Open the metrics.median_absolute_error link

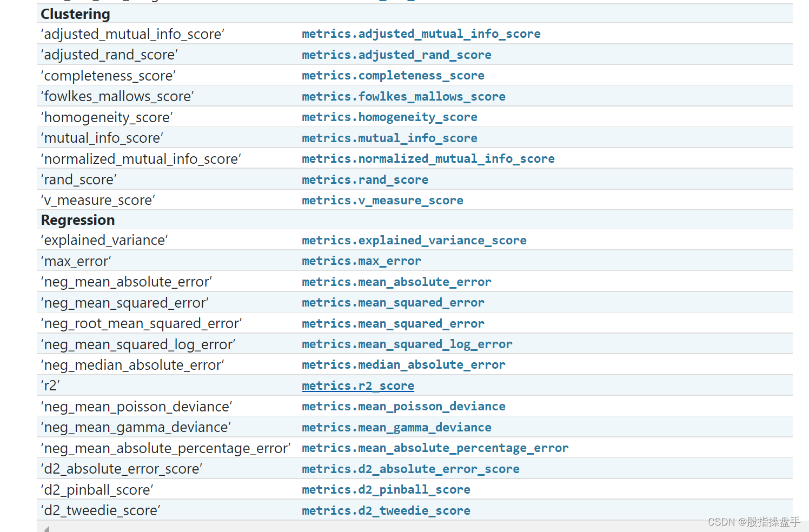pos(403,364)
